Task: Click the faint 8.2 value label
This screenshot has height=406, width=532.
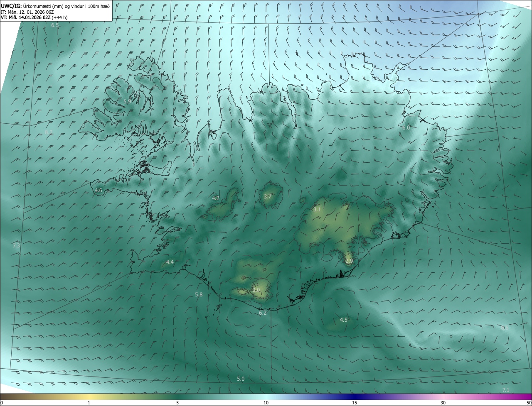Action: (49, 132)
